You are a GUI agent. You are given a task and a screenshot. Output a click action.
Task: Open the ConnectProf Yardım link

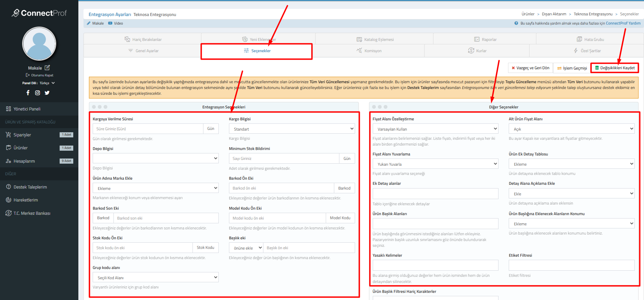[623, 23]
